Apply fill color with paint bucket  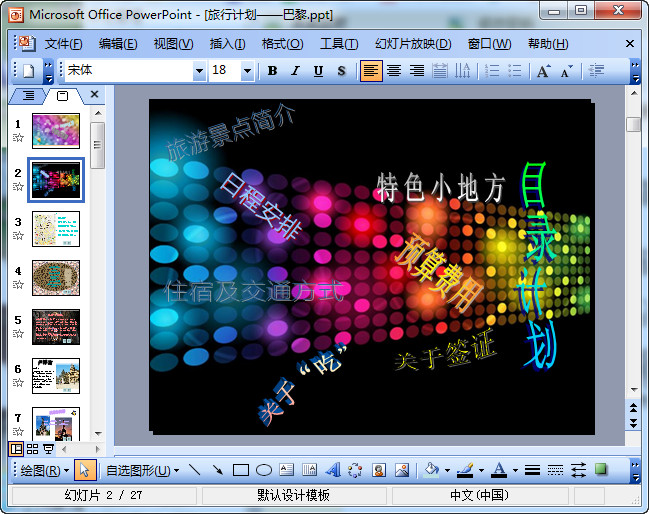click(432, 470)
